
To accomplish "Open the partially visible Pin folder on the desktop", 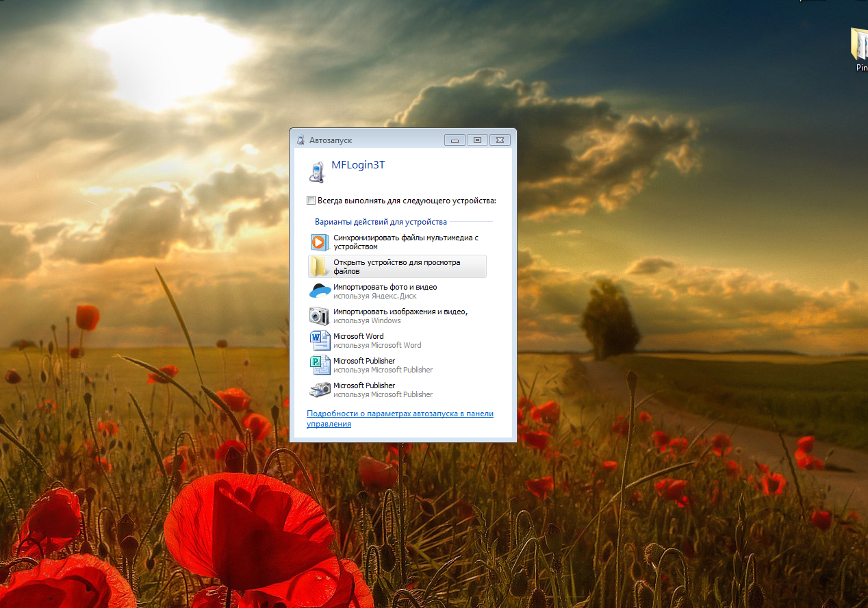I will (860, 47).
